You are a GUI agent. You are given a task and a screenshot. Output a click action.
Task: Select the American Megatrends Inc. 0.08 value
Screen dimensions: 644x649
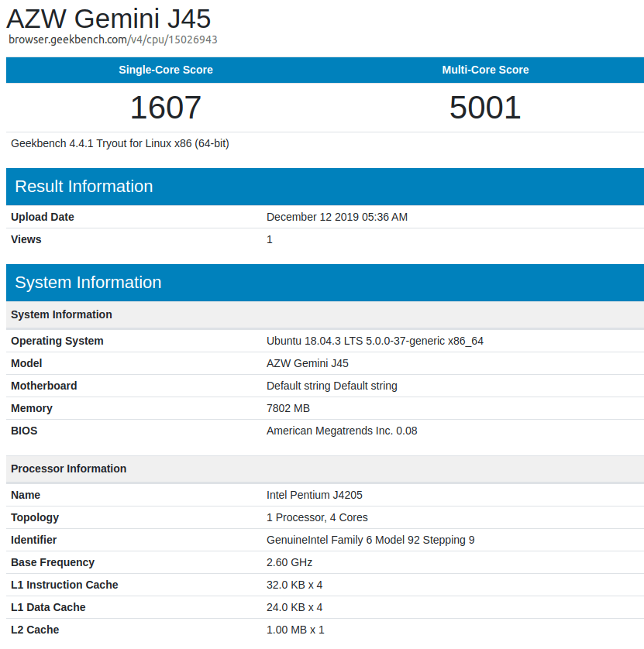coord(342,431)
